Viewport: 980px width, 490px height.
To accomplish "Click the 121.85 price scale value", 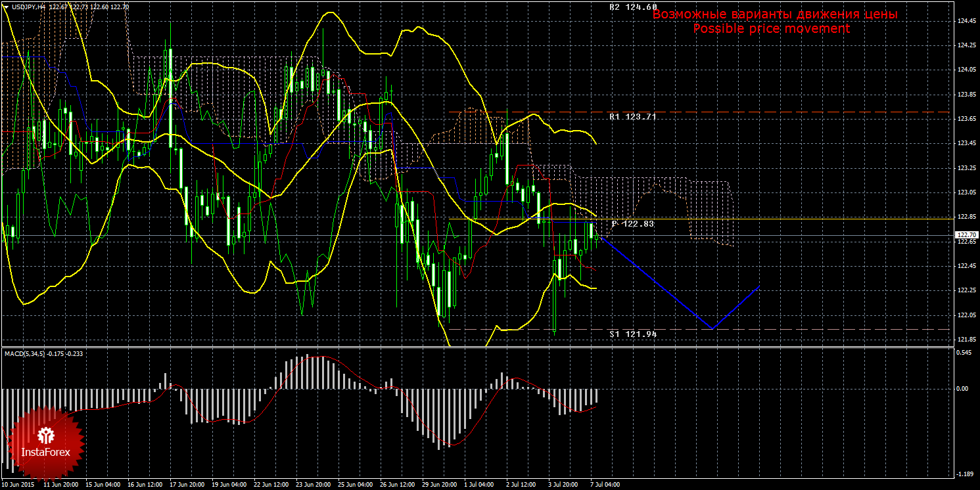I will point(966,339).
